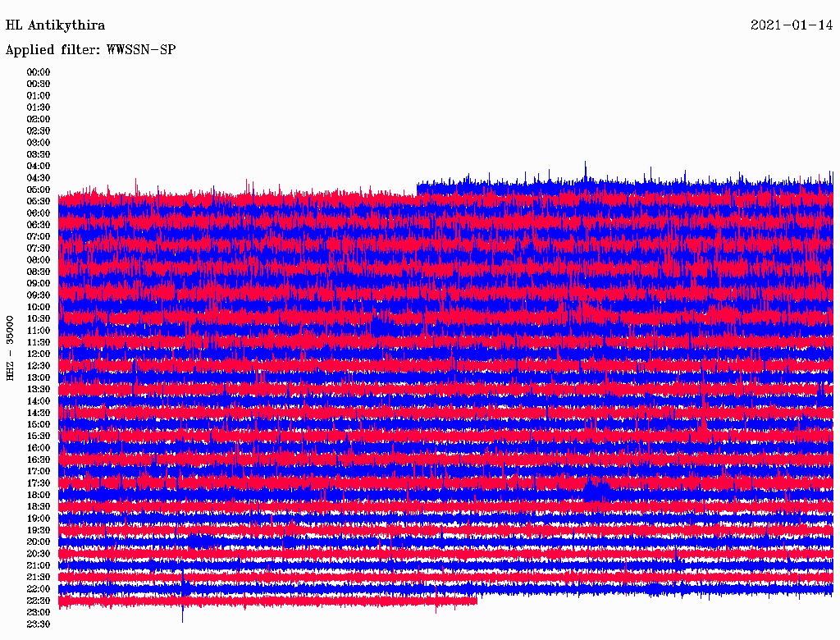
Task: Click the date label 2021-01-14
Action: click(x=792, y=25)
